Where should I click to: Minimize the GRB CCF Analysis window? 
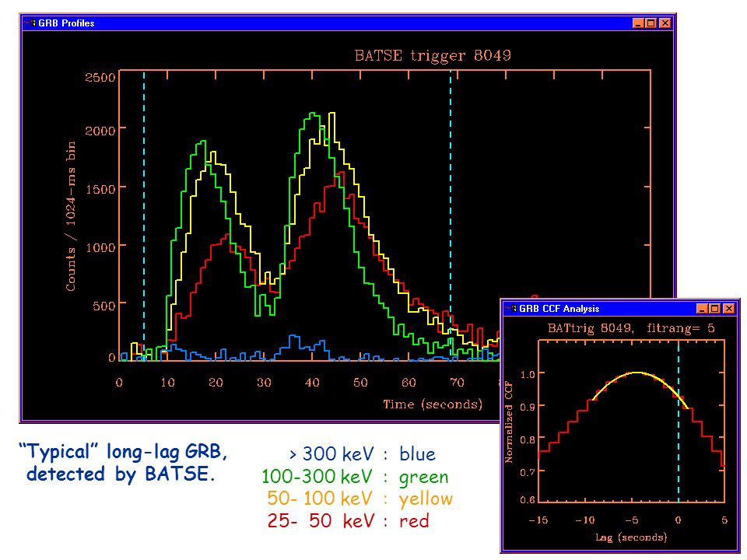[702, 309]
